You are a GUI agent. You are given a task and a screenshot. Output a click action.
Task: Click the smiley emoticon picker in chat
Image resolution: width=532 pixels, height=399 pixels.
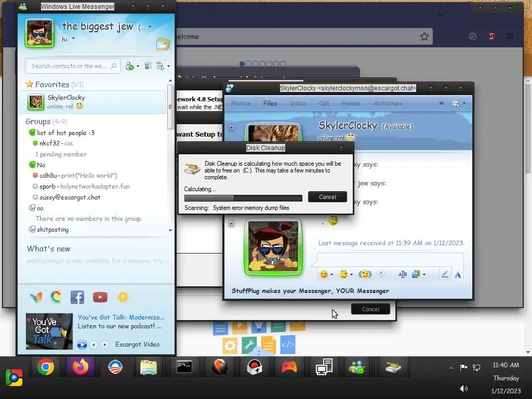coord(324,274)
